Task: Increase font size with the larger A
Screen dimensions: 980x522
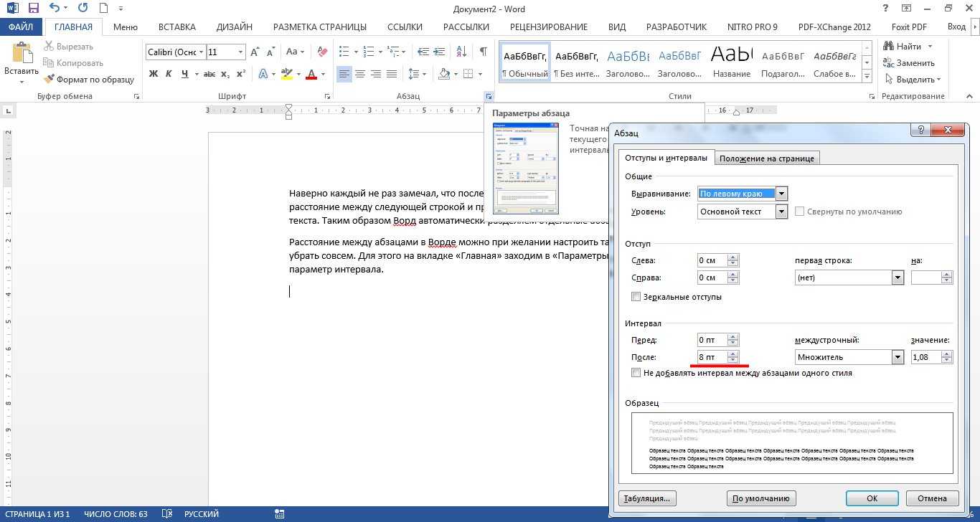Action: point(255,52)
